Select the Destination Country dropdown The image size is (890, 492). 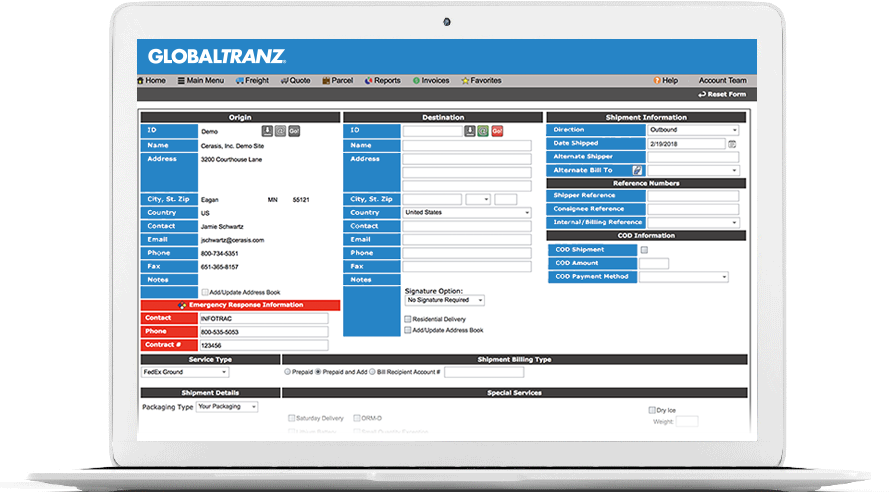point(466,213)
